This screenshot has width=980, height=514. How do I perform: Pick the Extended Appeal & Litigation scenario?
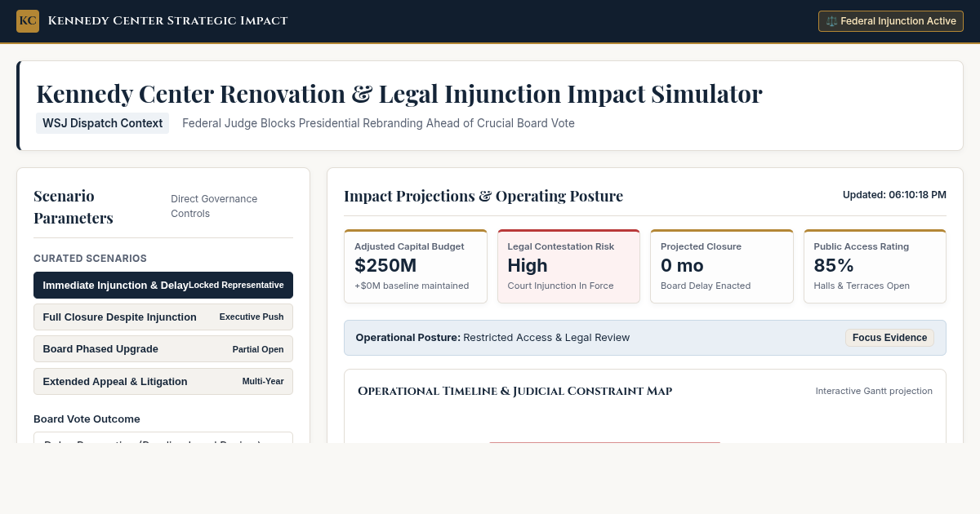[163, 382]
